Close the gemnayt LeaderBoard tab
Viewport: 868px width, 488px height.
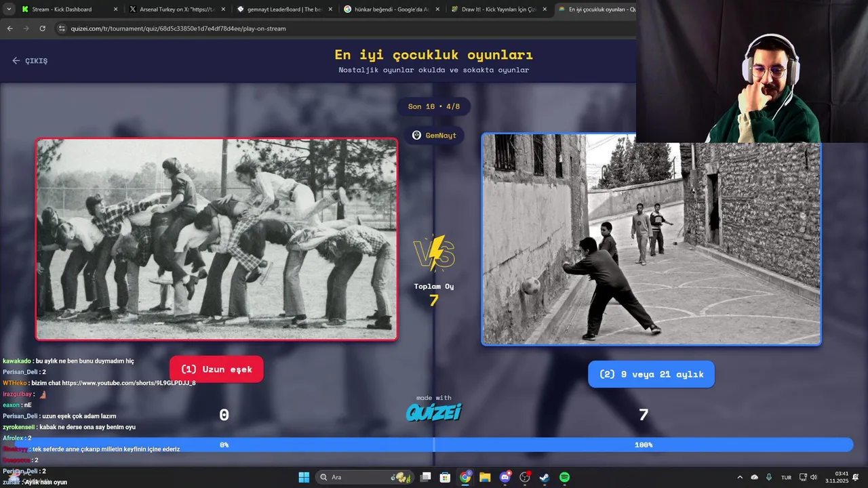330,9
